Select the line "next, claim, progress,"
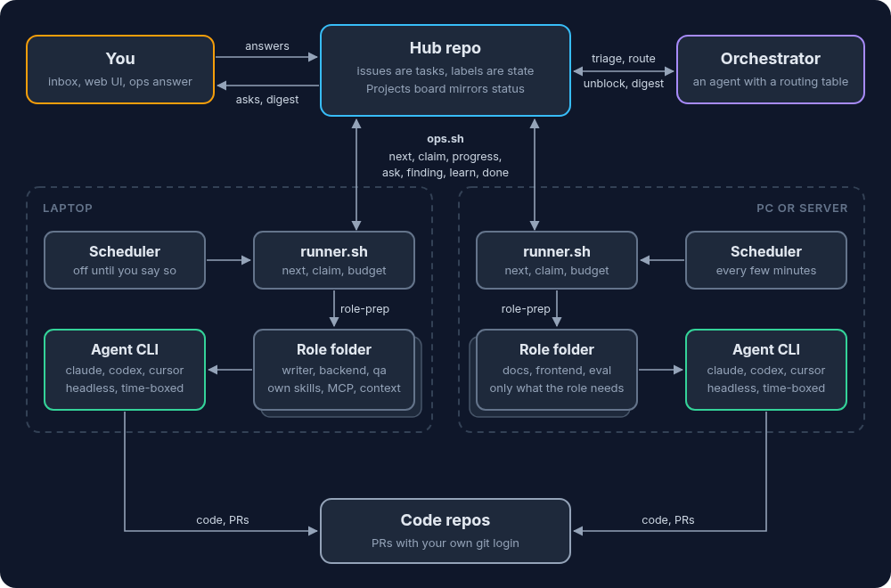This screenshot has height=588, width=891. 445,156
